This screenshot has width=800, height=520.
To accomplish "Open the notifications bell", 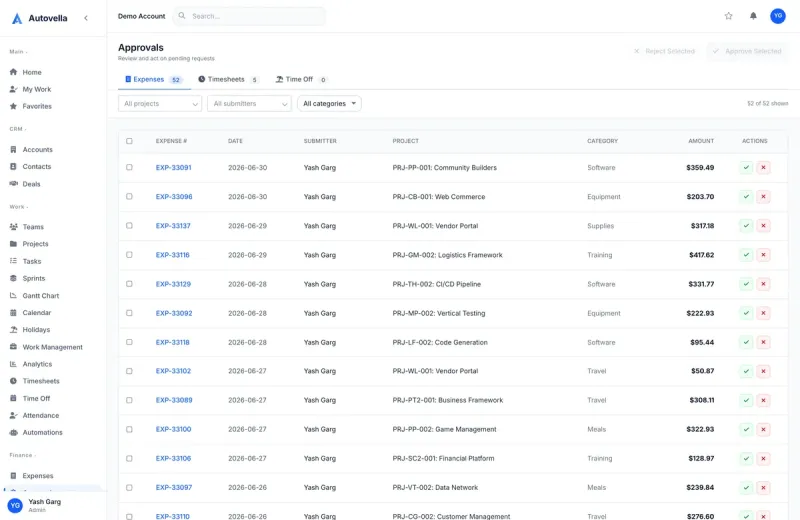I will [753, 16].
